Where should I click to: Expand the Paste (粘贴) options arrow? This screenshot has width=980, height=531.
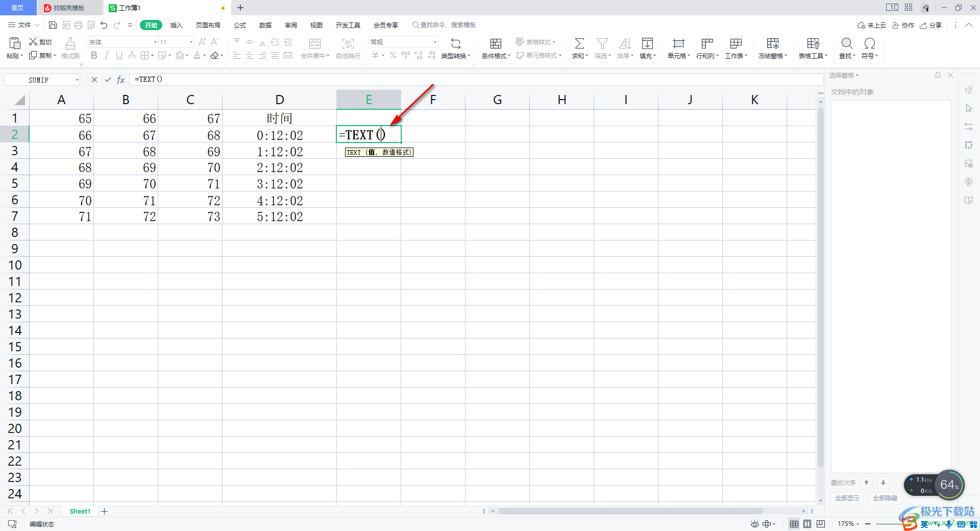(21, 56)
